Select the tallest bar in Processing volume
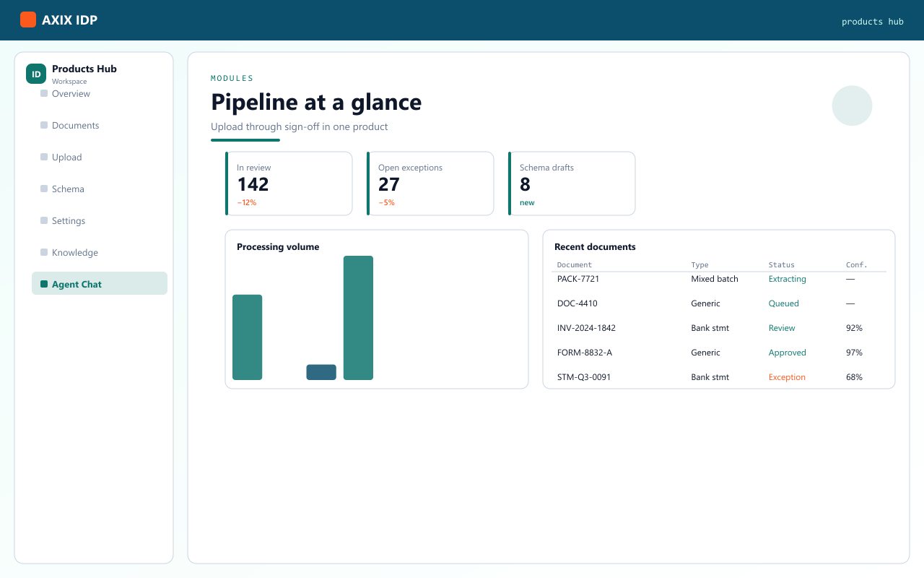The height and width of the screenshot is (578, 924). click(x=358, y=318)
